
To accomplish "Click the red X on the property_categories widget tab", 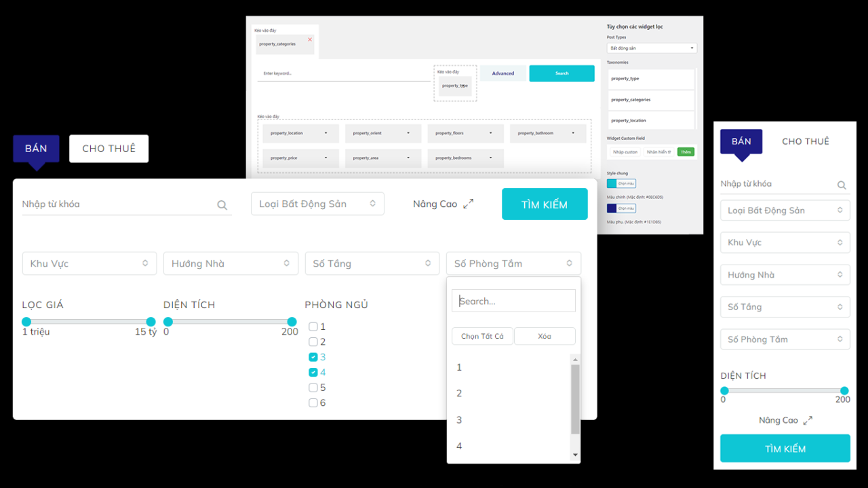I will coord(311,39).
